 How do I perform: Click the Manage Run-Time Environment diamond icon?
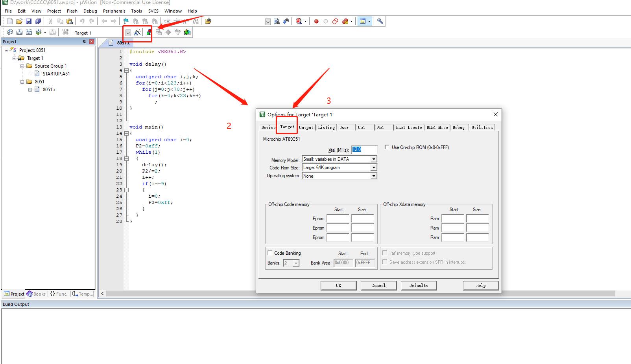(x=168, y=32)
